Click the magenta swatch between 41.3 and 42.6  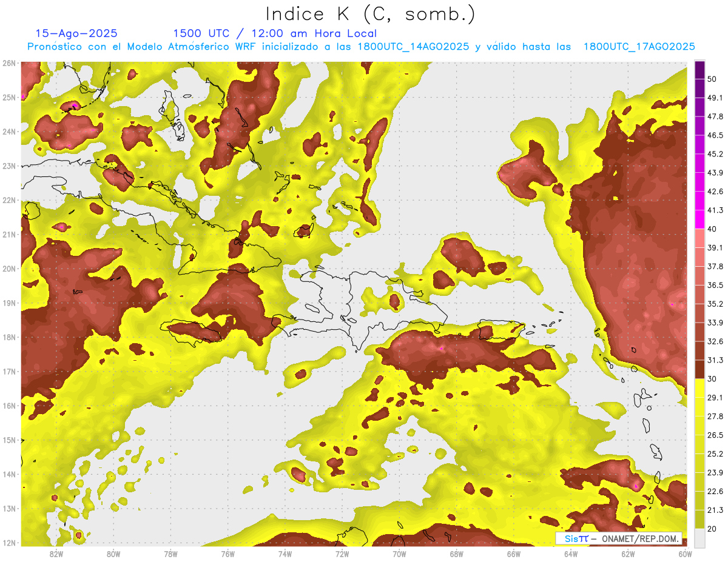pyautogui.click(x=699, y=201)
